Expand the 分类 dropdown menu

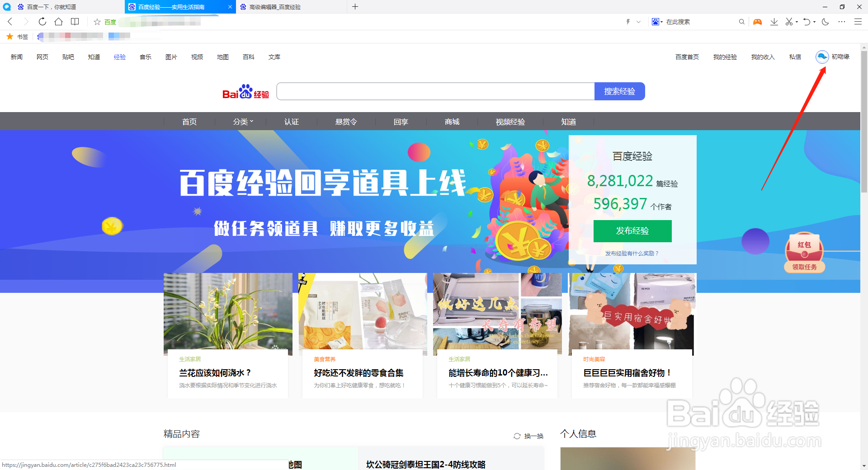coord(243,122)
